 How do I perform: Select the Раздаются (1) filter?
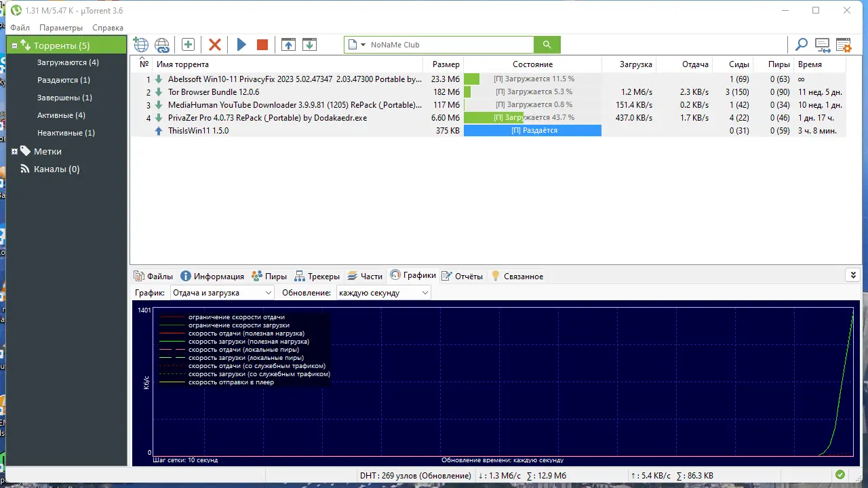64,80
